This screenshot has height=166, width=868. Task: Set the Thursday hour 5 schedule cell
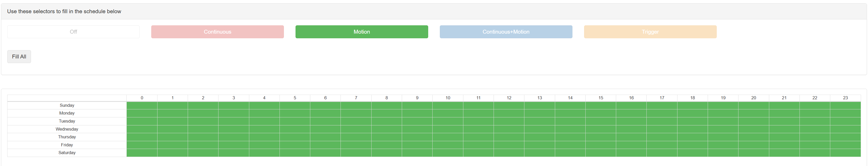click(295, 137)
